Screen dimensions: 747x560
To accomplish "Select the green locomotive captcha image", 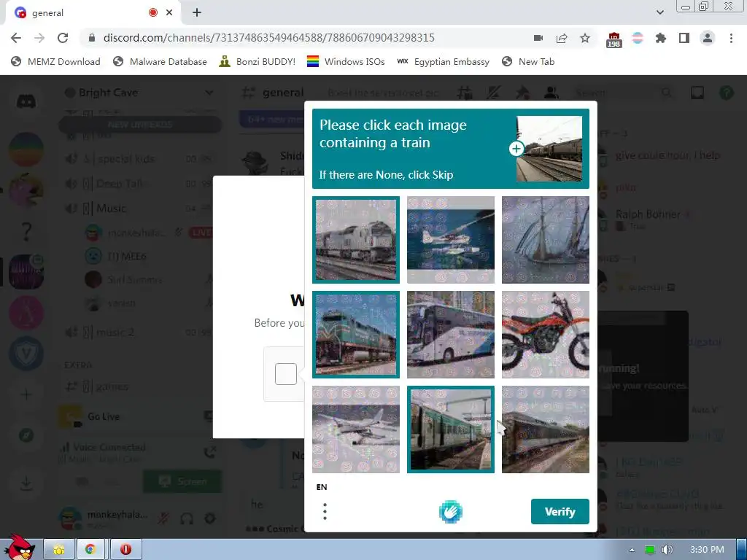I will coord(356,334).
